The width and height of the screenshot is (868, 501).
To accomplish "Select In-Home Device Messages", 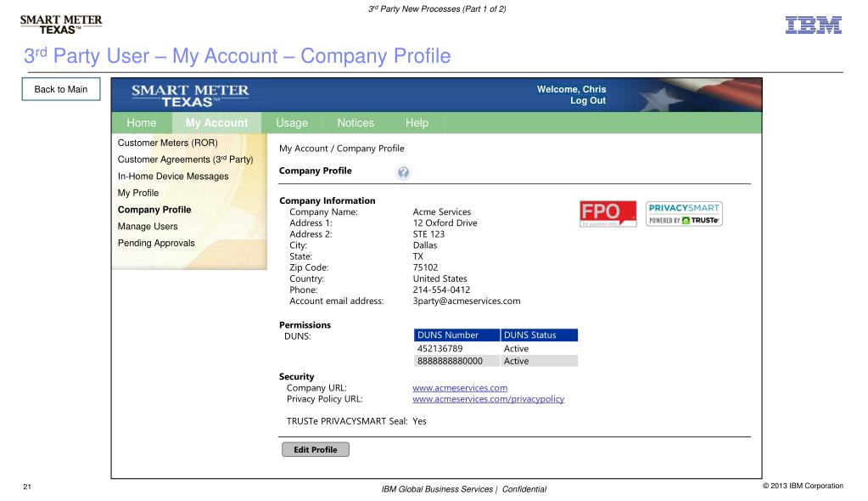I will point(173,177).
